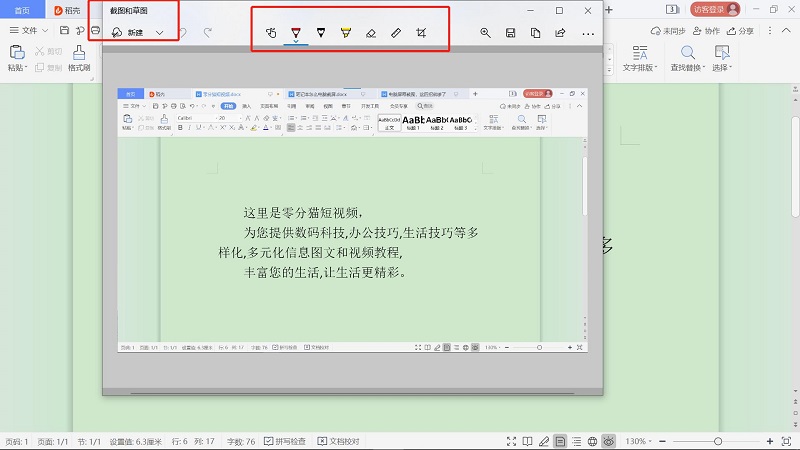Image resolution: width=800 pixels, height=450 pixels.
Task: Switch to page layout view in status bar
Action: pos(560,441)
